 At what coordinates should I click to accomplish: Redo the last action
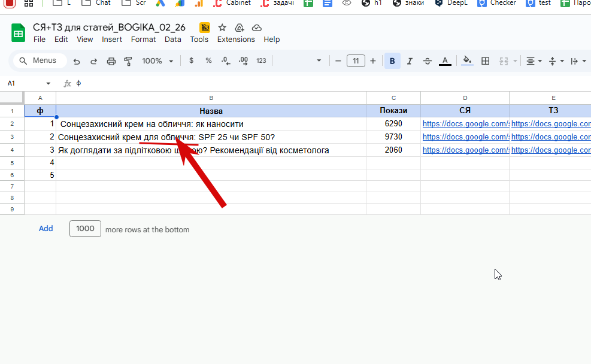(x=94, y=61)
